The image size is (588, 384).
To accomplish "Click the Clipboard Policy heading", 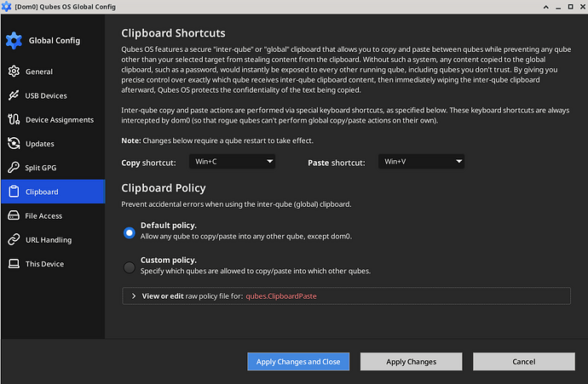I will click(164, 187).
